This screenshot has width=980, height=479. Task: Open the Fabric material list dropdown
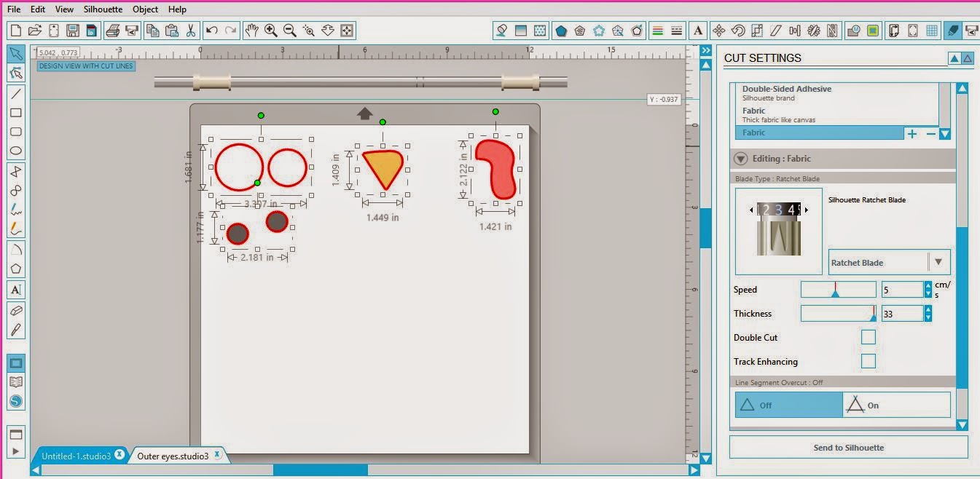click(945, 134)
